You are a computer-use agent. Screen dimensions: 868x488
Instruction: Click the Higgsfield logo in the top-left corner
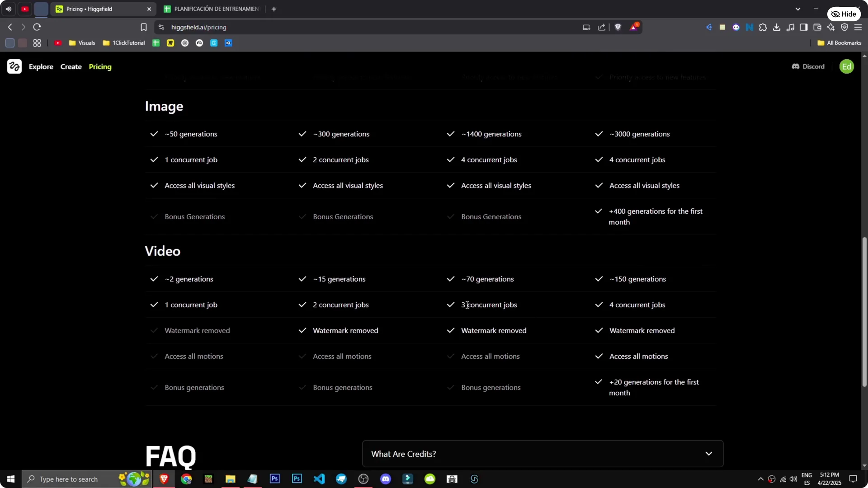pos(14,66)
